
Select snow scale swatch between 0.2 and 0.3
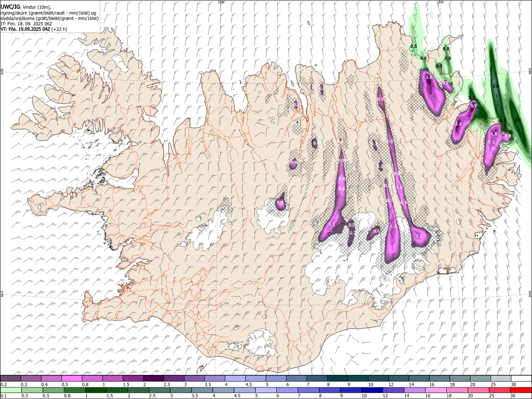pyautogui.click(x=10, y=378)
